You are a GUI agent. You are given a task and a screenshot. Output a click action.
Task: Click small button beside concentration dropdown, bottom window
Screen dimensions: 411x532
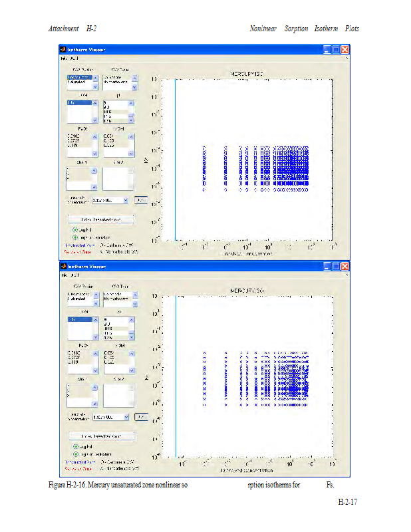pos(140,416)
